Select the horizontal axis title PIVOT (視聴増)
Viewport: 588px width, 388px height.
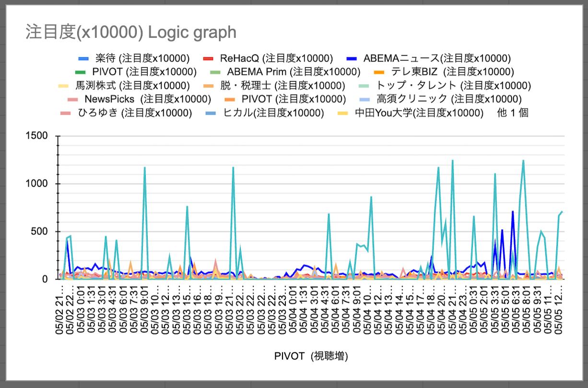(x=311, y=356)
